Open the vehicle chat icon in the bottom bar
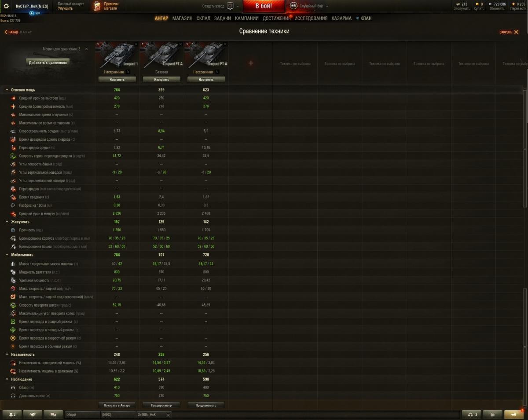The width and height of the screenshot is (528, 420). [53, 414]
